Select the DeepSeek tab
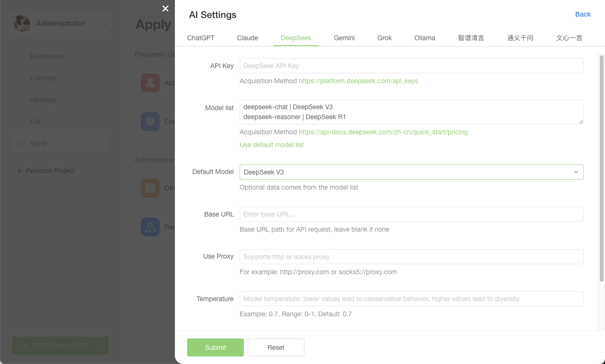Image resolution: width=605 pixels, height=364 pixels. pyautogui.click(x=296, y=38)
